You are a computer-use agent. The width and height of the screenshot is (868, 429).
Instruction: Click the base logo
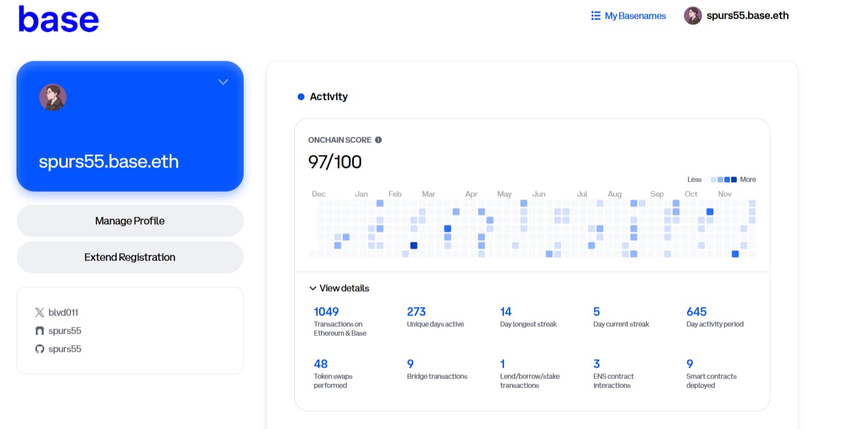point(59,19)
